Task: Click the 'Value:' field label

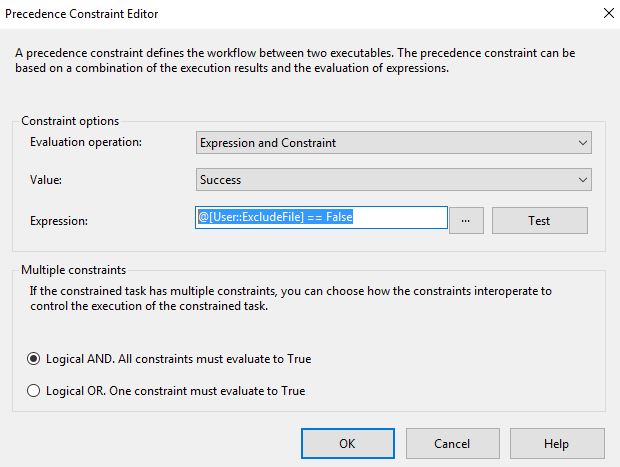Action: tap(46, 180)
